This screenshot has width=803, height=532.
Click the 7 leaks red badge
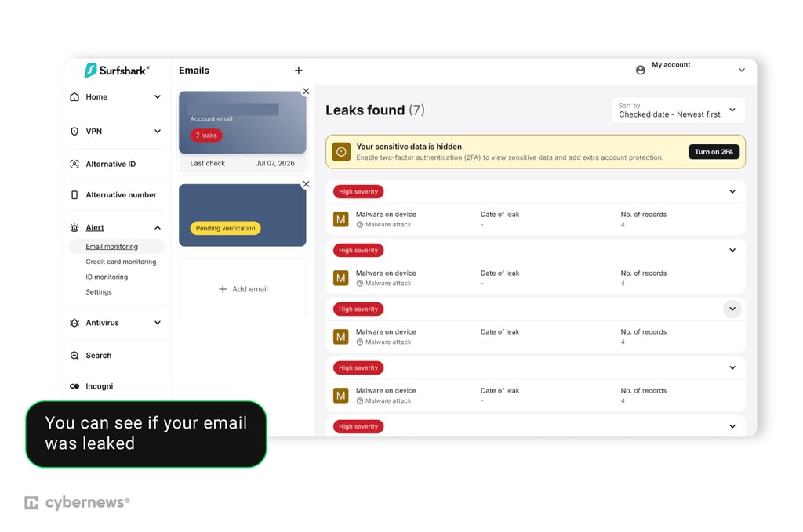pyautogui.click(x=206, y=136)
